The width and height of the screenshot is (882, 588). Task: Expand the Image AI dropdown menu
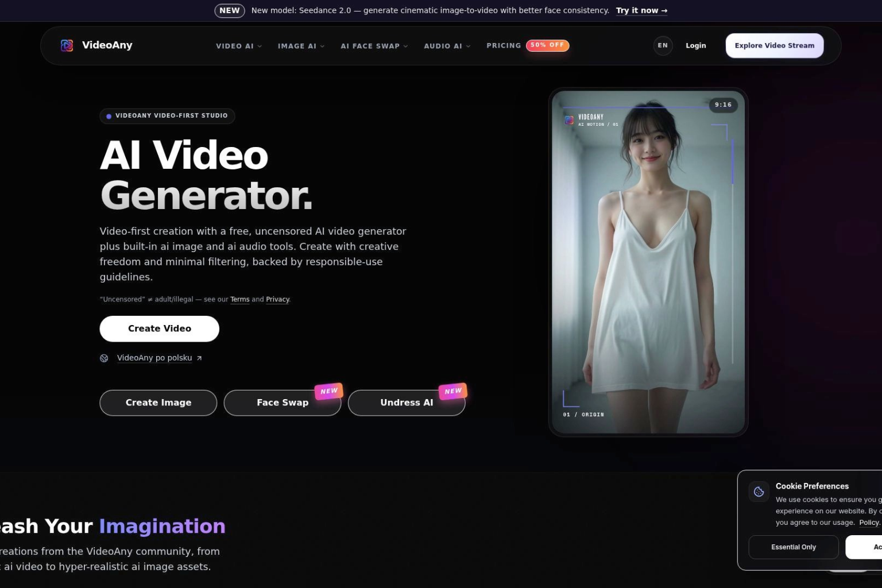click(x=301, y=46)
